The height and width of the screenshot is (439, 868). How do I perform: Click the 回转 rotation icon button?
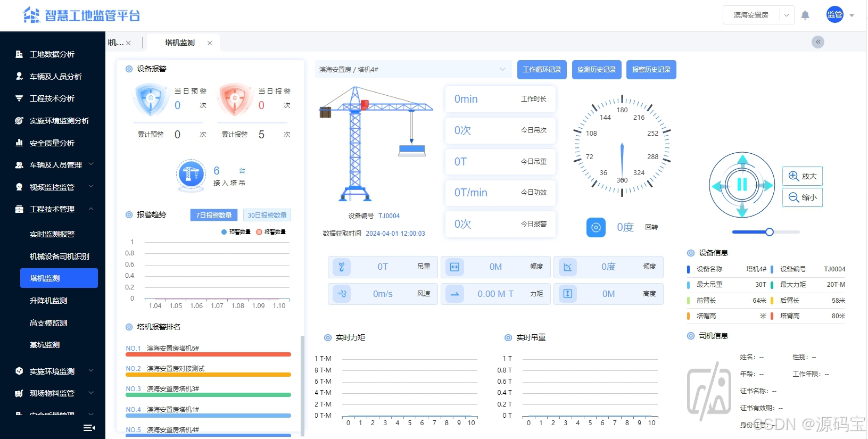(596, 227)
